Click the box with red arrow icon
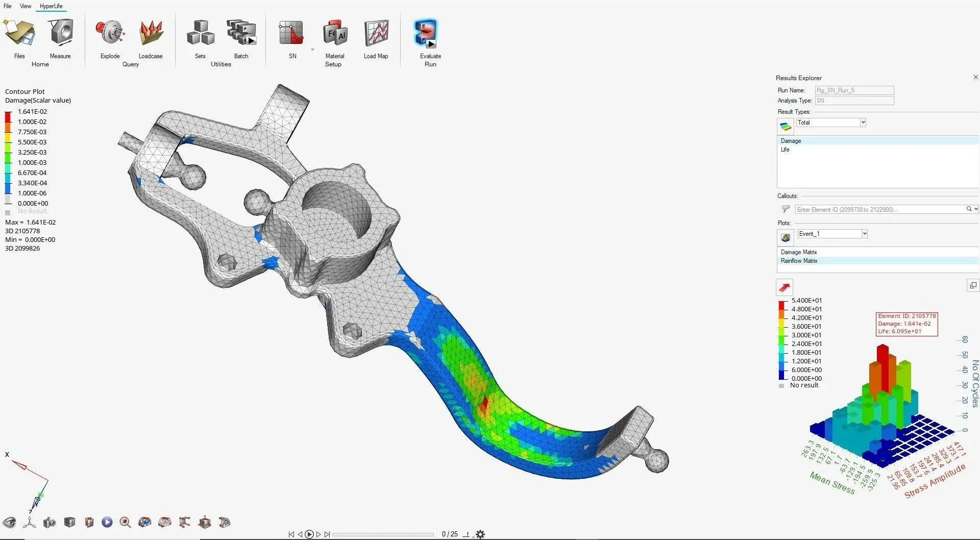 [205, 522]
